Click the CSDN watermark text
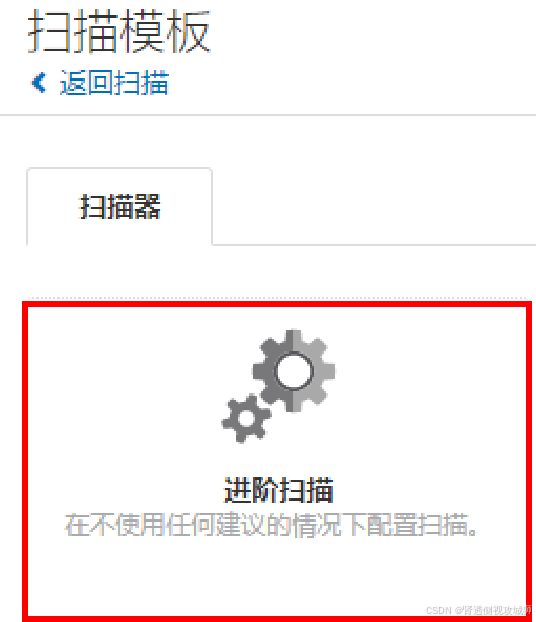The width and height of the screenshot is (536, 622). 478,610
